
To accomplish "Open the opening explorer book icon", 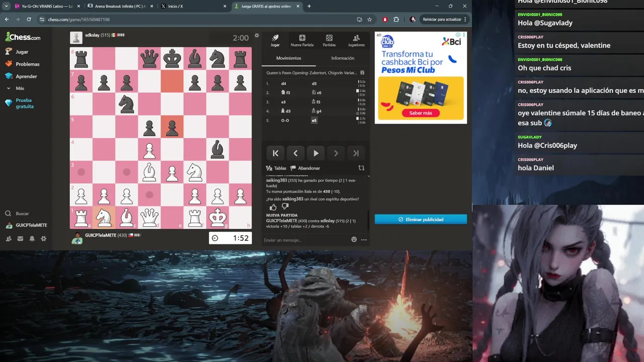I will point(362,73).
